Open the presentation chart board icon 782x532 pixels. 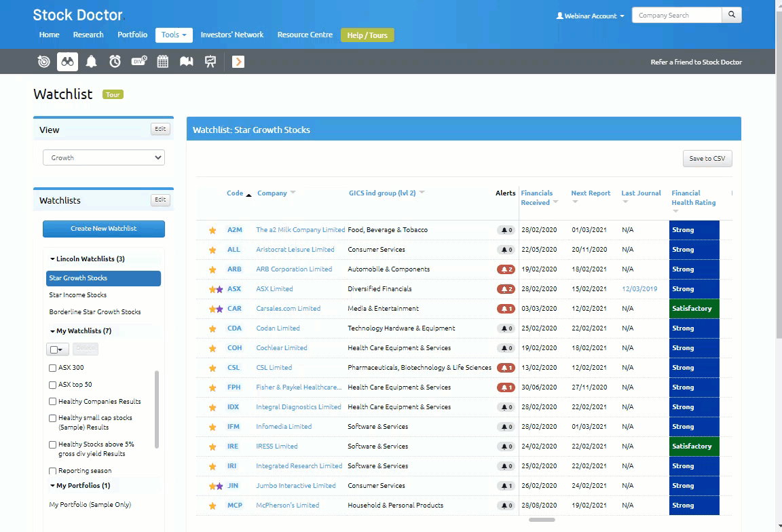coord(210,61)
